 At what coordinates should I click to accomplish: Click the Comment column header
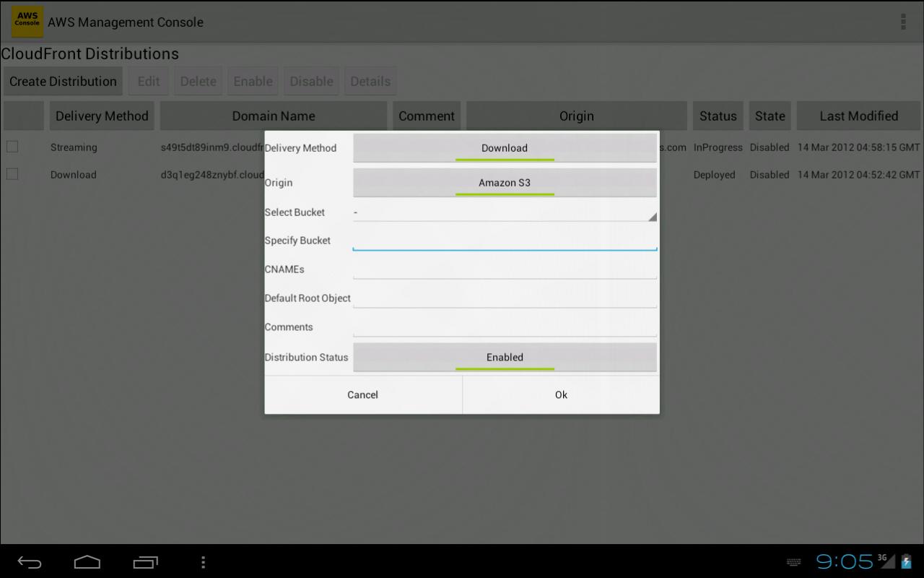tap(427, 116)
